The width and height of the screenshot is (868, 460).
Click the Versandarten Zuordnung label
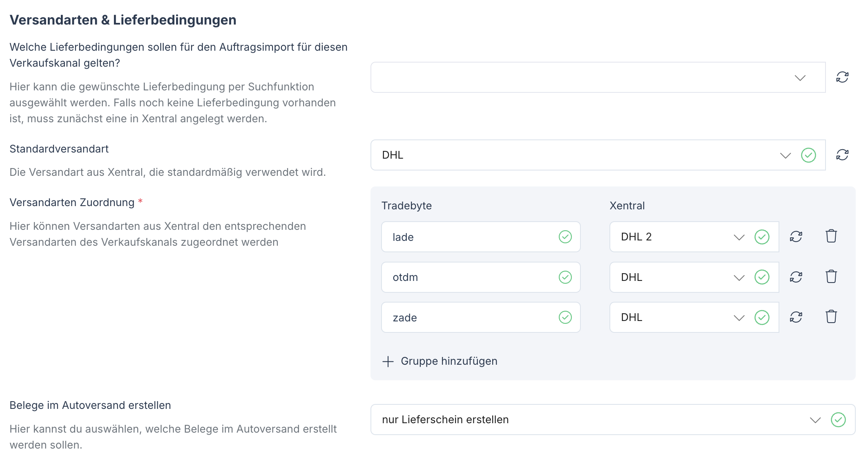click(72, 202)
